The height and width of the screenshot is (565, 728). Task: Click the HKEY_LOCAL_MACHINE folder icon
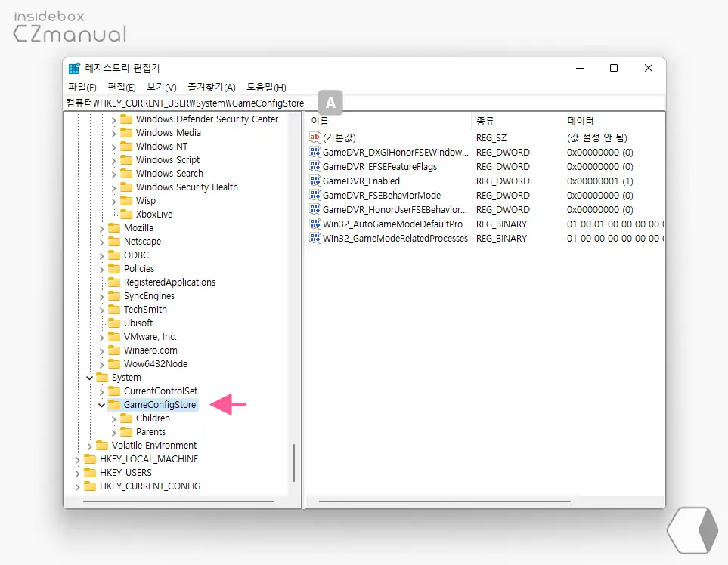click(90, 459)
